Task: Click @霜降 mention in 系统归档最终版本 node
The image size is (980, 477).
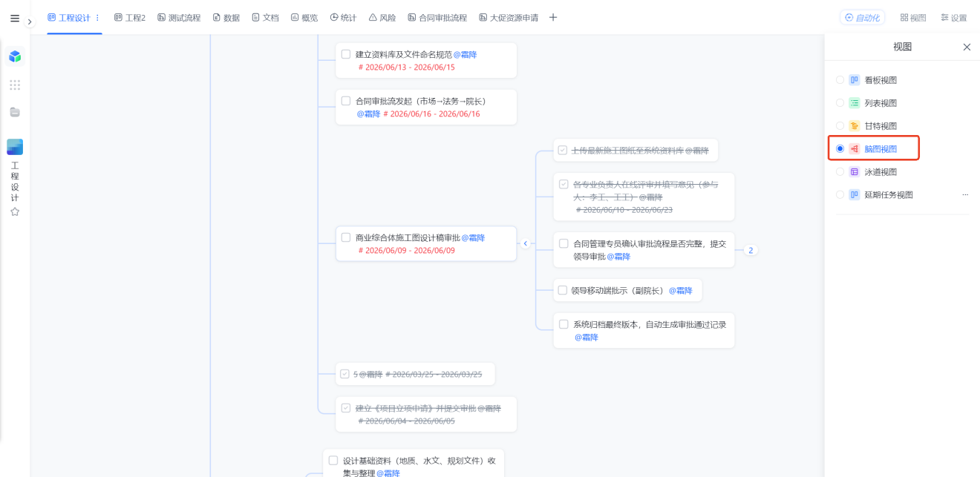Action: pyautogui.click(x=586, y=338)
